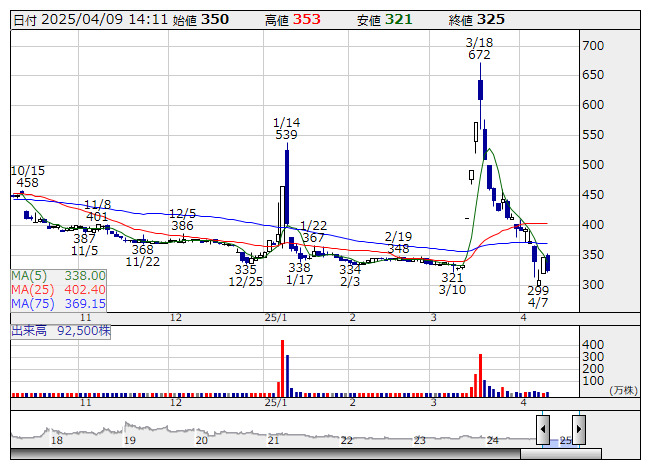This screenshot has height=470, width=653.
Task: Click year 21 in the overview timeline
Action: [x=274, y=440]
